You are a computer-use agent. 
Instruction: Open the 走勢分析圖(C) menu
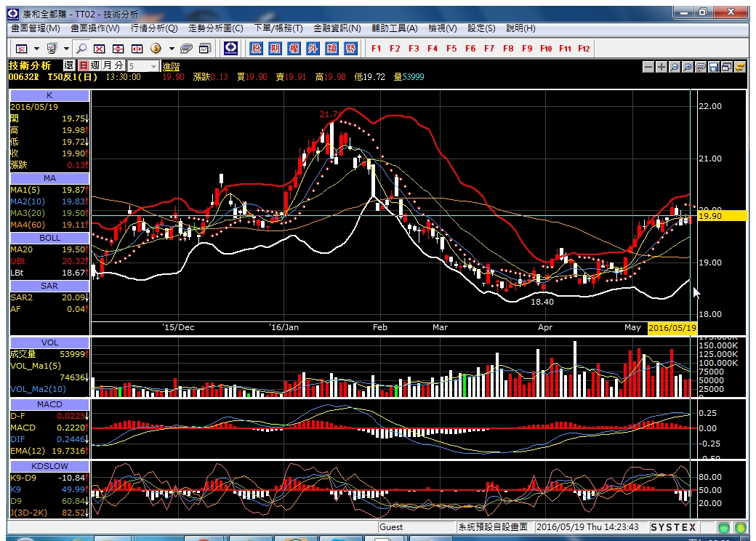(x=215, y=28)
